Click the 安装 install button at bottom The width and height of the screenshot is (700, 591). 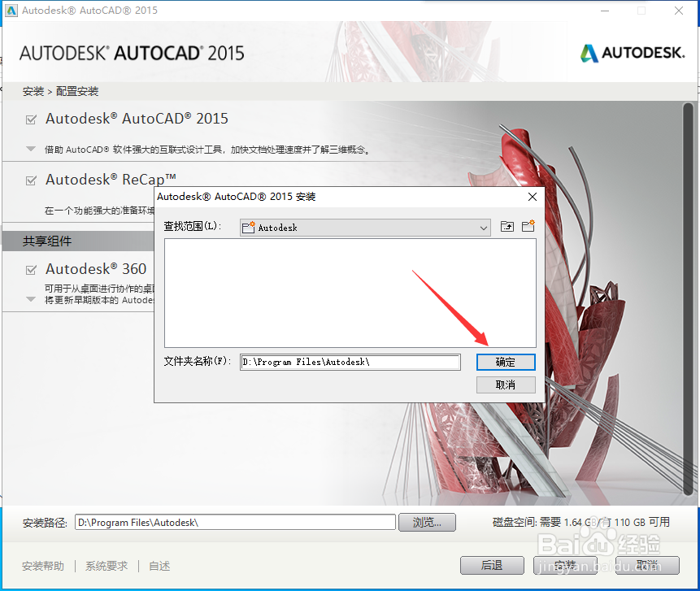[565, 566]
